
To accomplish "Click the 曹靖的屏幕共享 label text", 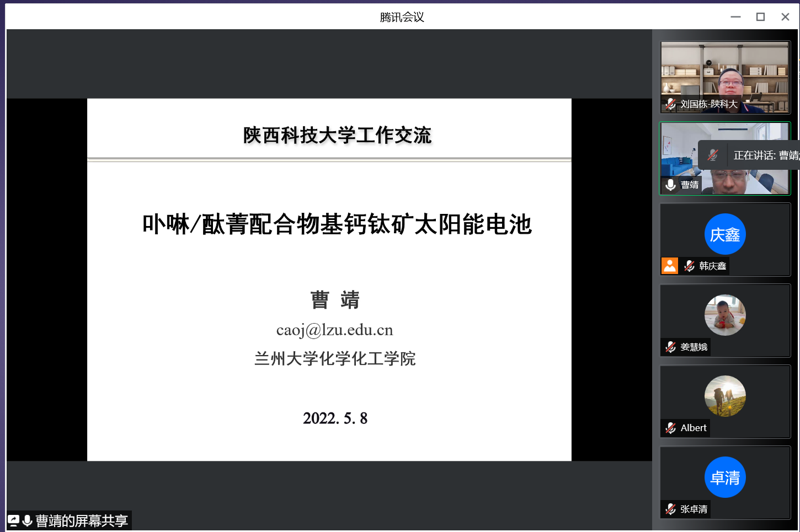I will tap(82, 521).
